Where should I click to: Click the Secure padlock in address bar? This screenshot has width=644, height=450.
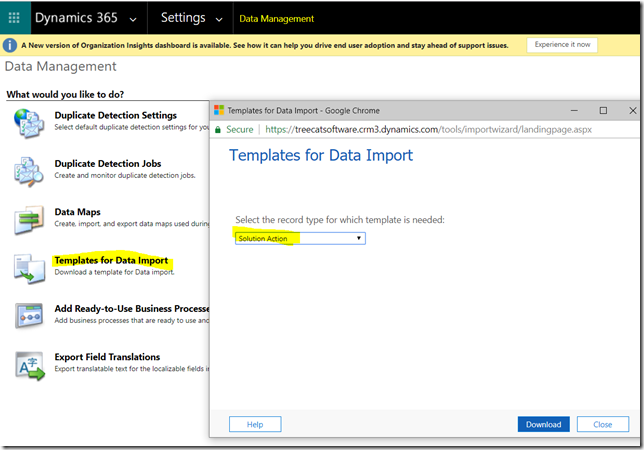(218, 130)
